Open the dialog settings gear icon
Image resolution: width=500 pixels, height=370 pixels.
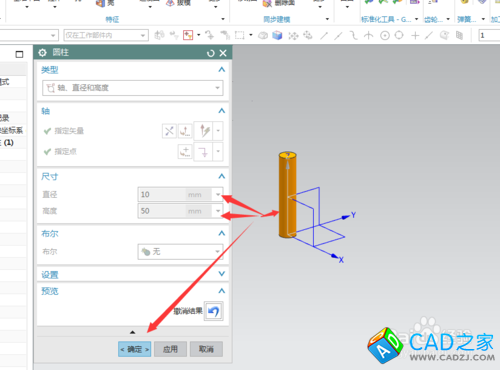(x=43, y=53)
